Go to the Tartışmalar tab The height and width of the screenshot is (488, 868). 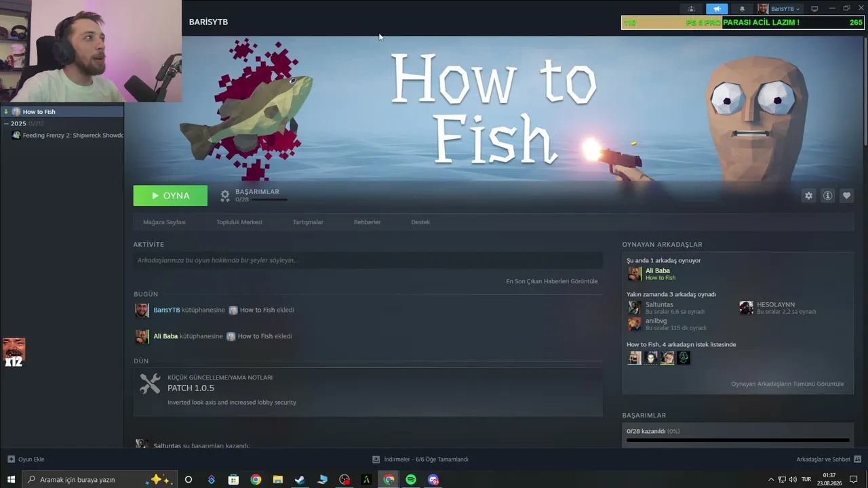(x=308, y=222)
